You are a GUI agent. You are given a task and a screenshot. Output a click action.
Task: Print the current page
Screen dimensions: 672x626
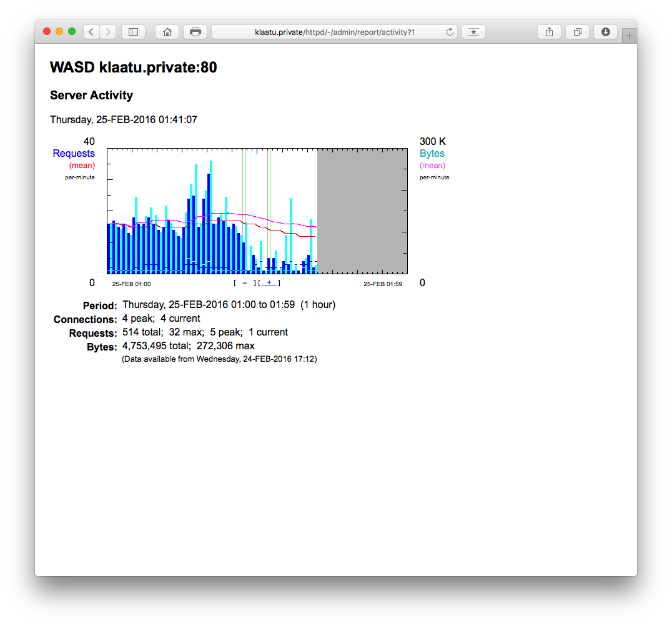pyautogui.click(x=195, y=32)
